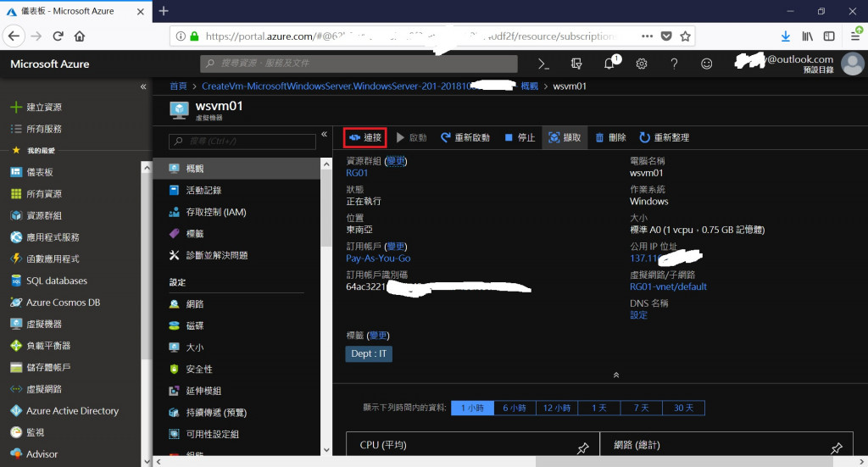
Task: Open Azure Cloud Shell icon
Action: tap(543, 64)
